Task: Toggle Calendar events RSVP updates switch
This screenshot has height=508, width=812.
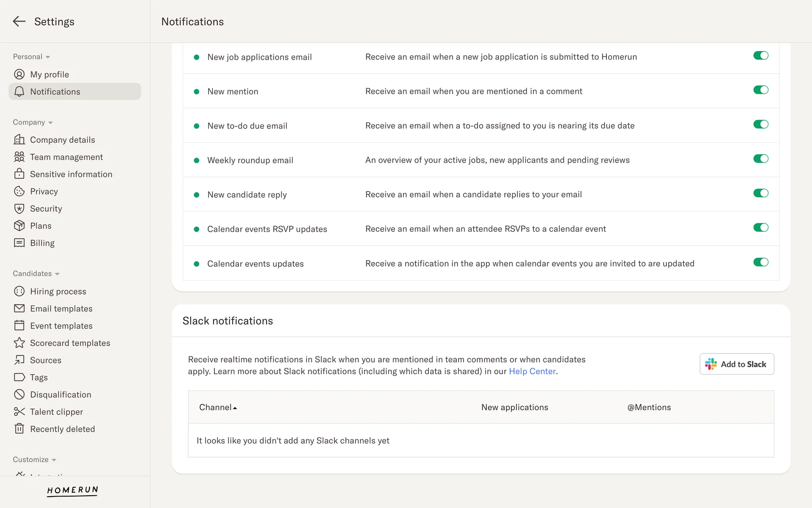Action: click(x=760, y=228)
